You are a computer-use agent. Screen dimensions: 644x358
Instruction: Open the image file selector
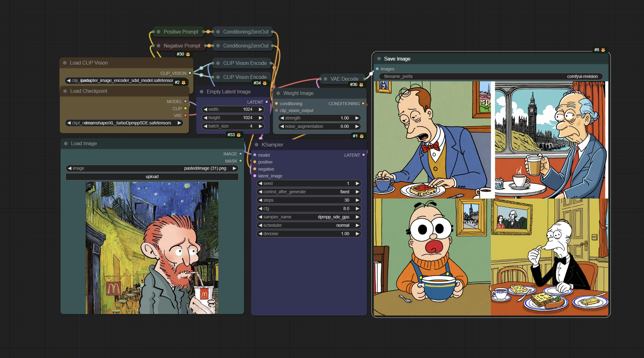tap(152, 168)
